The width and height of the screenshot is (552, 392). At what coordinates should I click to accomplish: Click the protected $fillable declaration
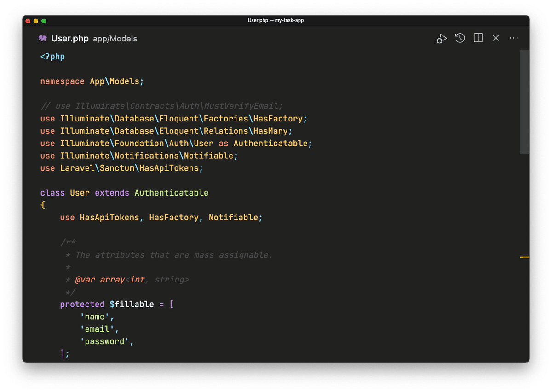[116, 305]
